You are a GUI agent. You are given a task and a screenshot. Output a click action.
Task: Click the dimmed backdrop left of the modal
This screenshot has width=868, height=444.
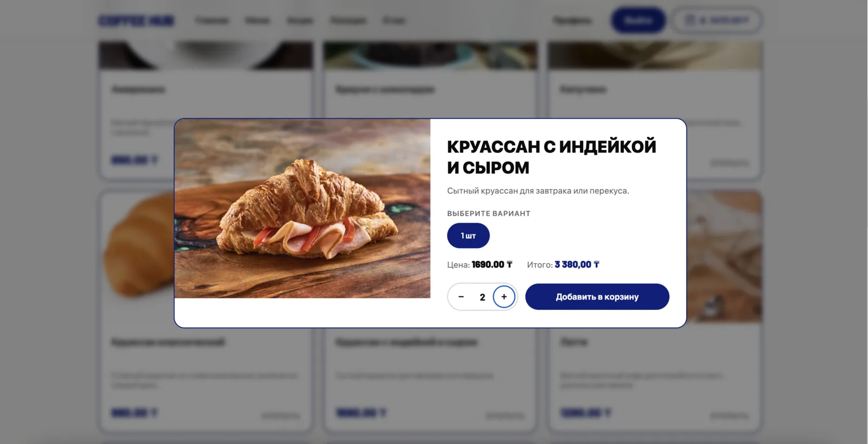click(x=49, y=223)
